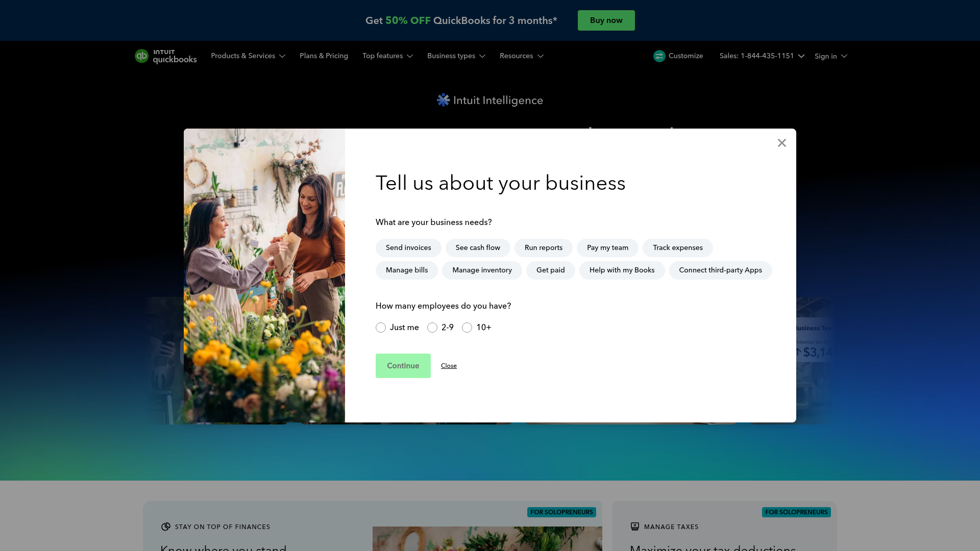The height and width of the screenshot is (551, 980).
Task: Select the 2-9 employees radio button
Action: point(432,328)
